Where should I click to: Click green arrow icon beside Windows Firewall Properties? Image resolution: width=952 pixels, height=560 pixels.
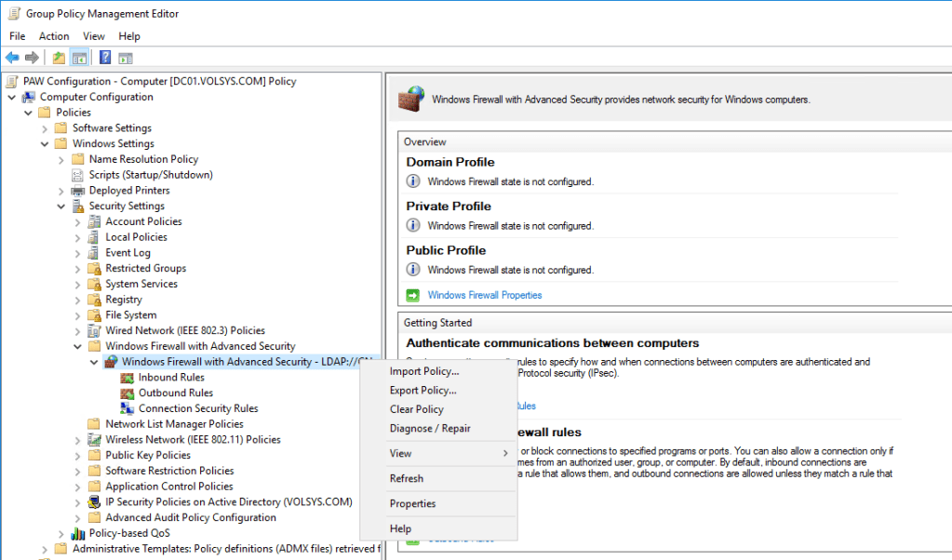[413, 296]
